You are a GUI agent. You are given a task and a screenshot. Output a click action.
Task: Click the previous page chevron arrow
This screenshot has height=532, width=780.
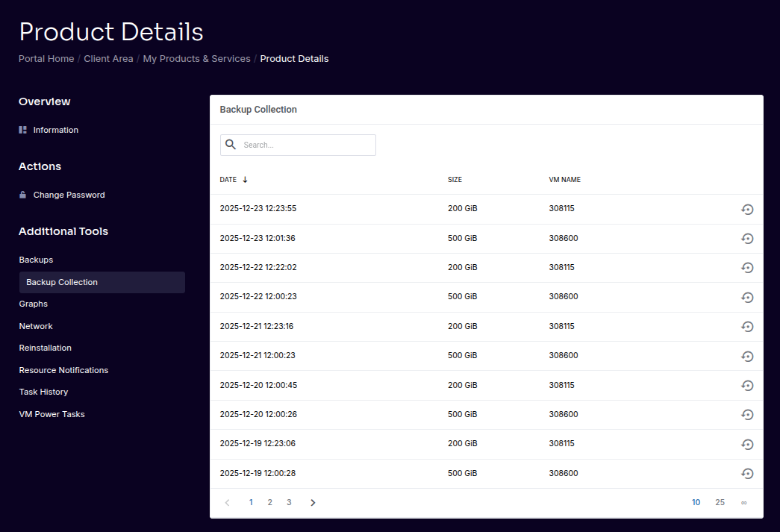tap(227, 502)
